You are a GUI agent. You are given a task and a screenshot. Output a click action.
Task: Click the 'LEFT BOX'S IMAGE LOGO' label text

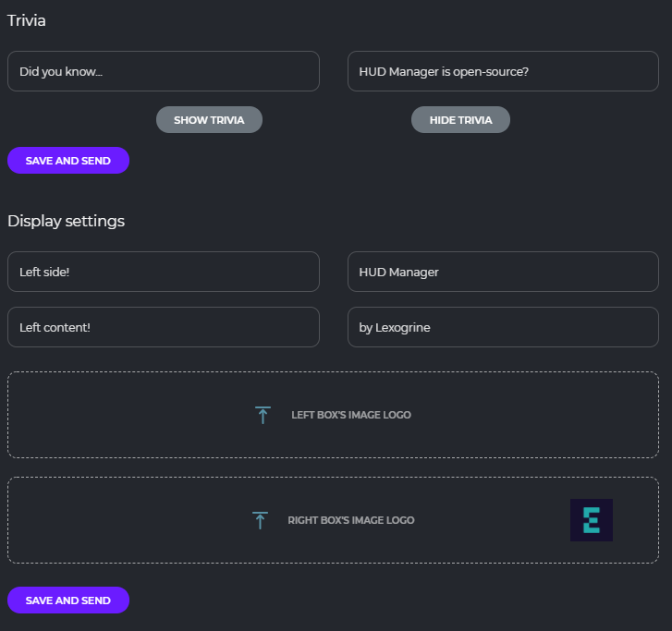coord(351,415)
